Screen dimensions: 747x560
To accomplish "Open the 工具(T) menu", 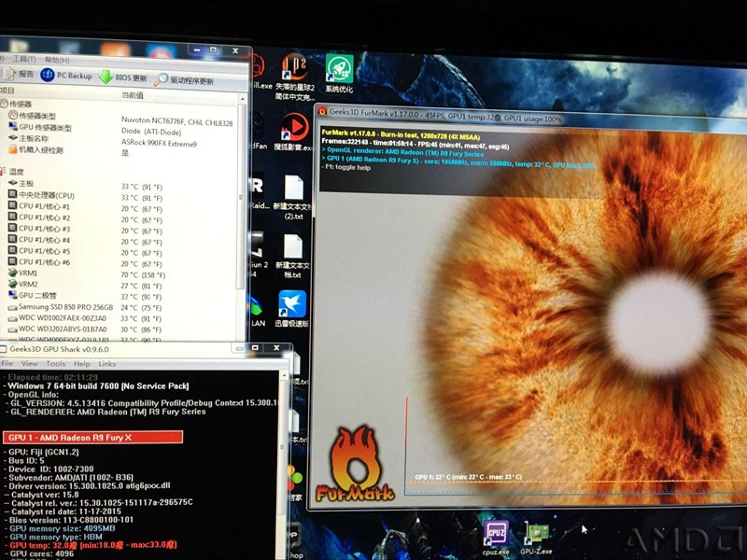I will [x=24, y=59].
